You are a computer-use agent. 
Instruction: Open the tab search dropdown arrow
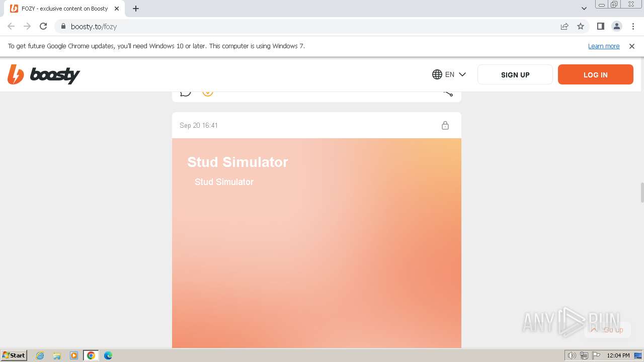point(584,9)
